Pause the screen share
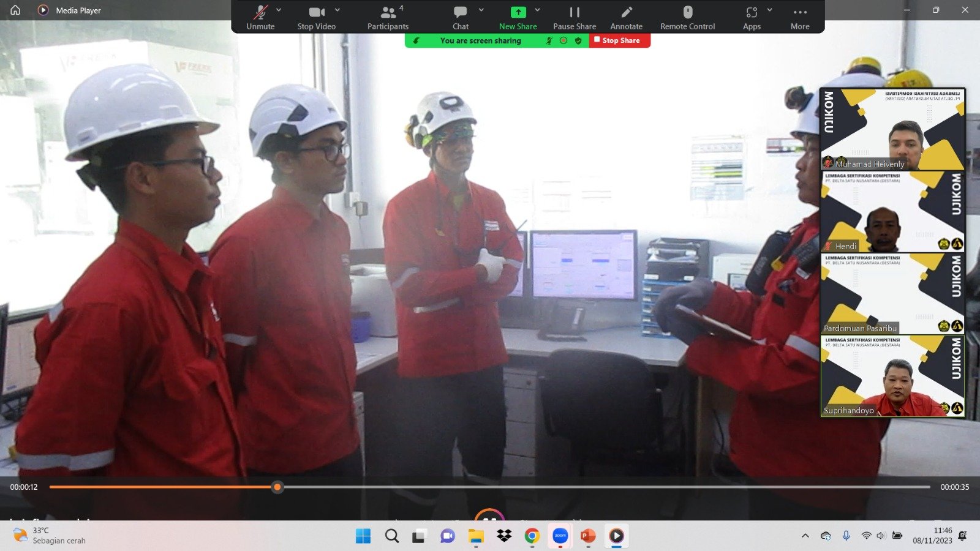The height and width of the screenshot is (551, 980). click(x=574, y=17)
